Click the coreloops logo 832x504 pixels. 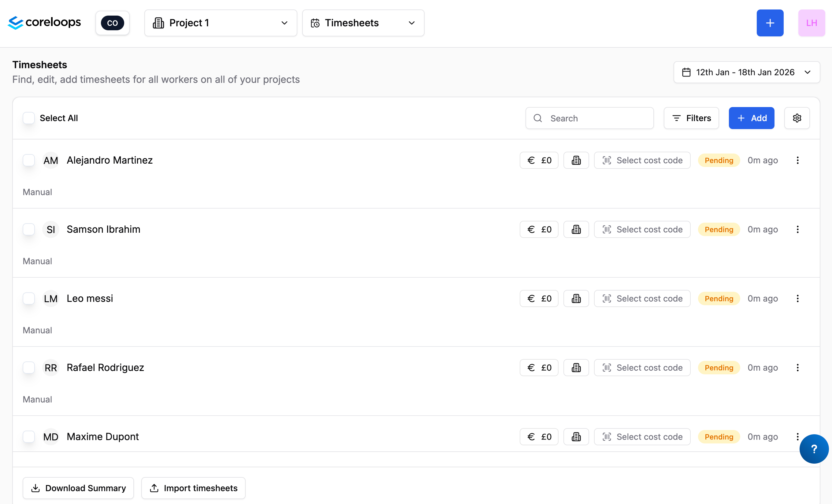click(44, 23)
